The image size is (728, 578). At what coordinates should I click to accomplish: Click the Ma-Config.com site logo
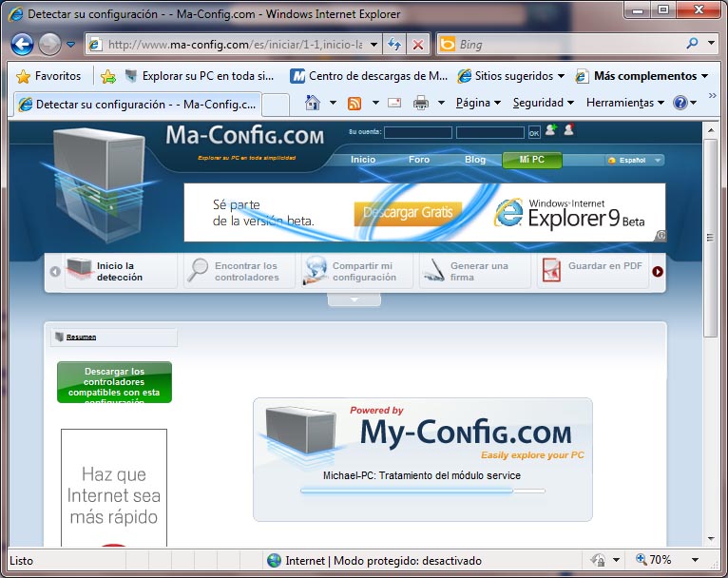[x=244, y=136]
